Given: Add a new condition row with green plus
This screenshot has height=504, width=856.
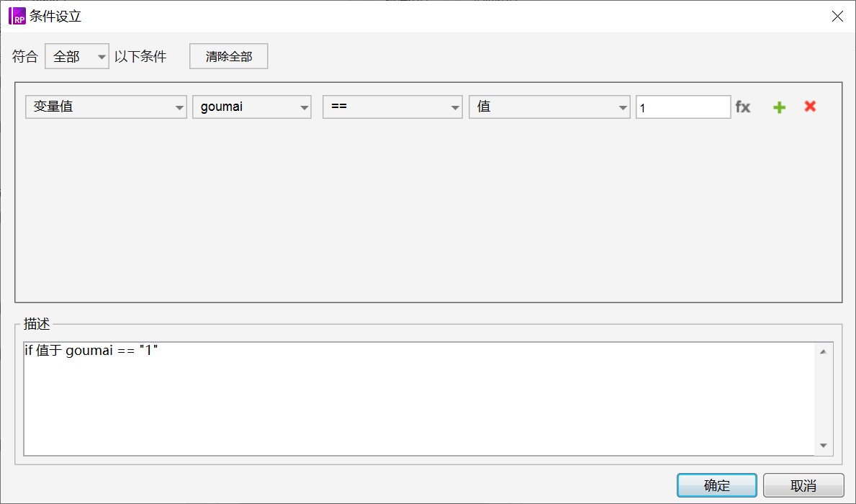Looking at the screenshot, I should [x=779, y=107].
